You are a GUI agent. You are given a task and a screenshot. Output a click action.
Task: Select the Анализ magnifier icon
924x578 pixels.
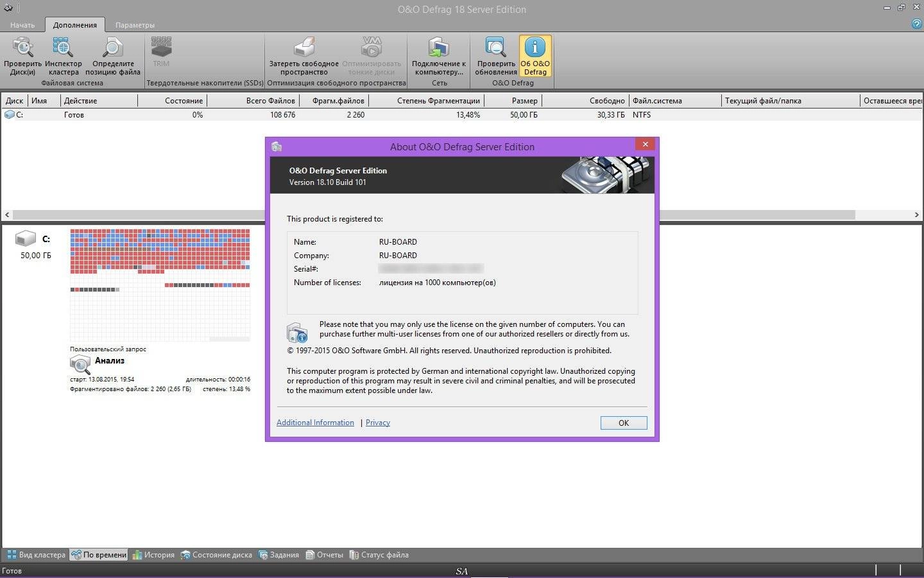tap(80, 365)
